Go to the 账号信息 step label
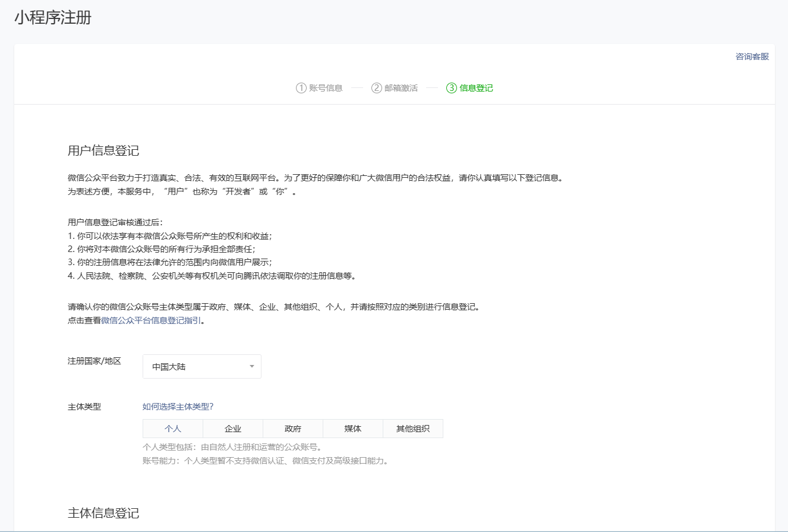 (x=326, y=88)
